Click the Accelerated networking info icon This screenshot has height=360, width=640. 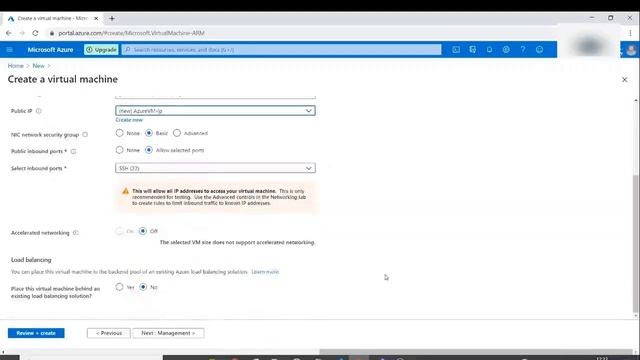pos(76,233)
